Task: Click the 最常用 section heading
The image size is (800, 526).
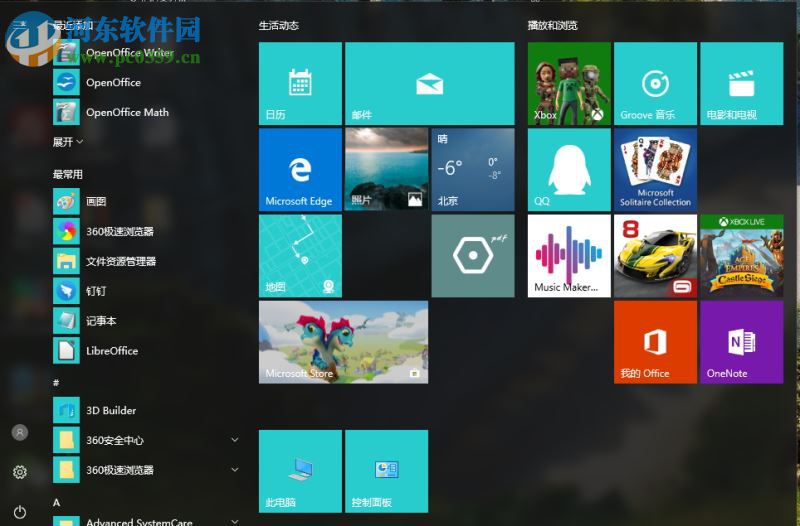Action: (x=67, y=174)
